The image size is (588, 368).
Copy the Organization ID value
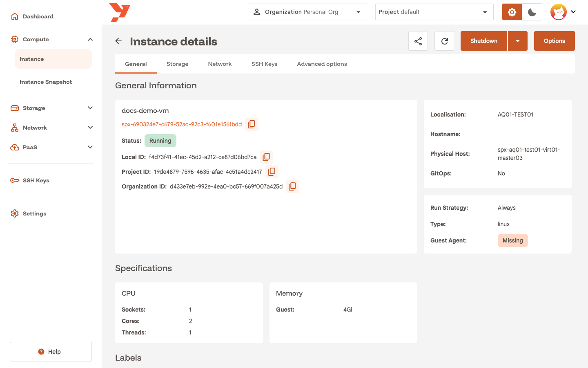292,186
